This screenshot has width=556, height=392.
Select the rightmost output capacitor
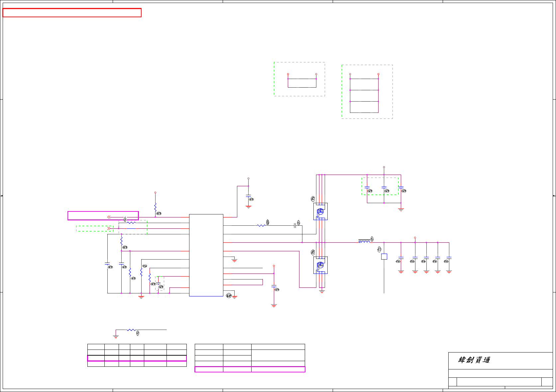click(449, 258)
